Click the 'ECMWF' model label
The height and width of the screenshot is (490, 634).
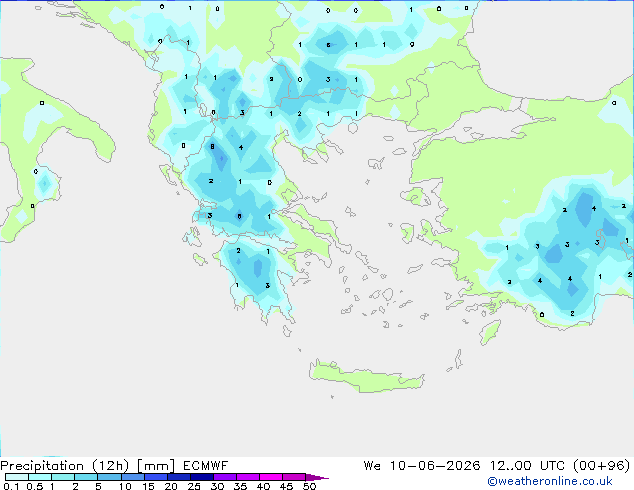pyautogui.click(x=205, y=466)
